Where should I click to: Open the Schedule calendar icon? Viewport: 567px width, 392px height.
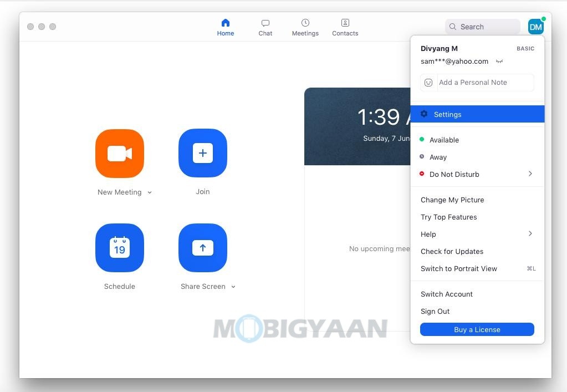120,248
